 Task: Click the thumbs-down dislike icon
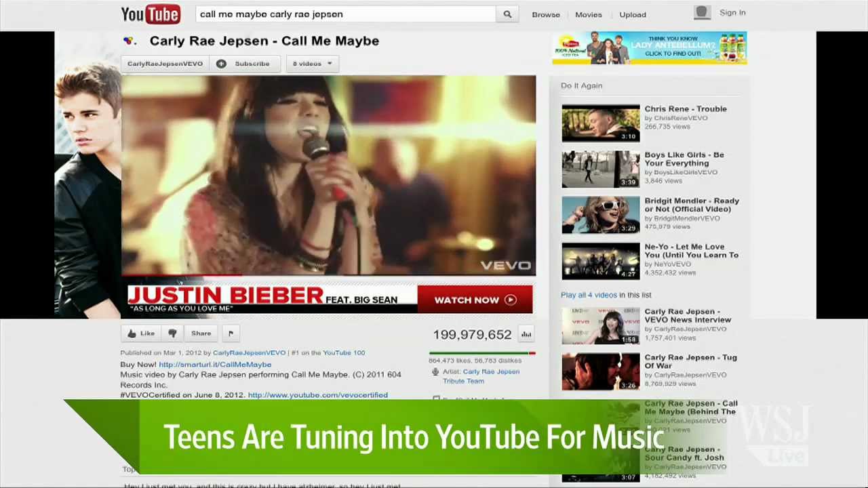[x=172, y=333]
